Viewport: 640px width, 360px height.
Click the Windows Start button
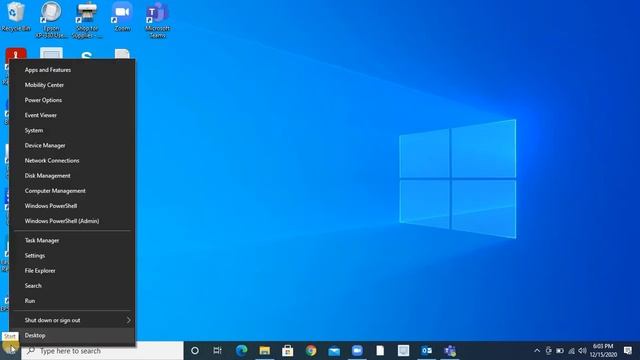pos(10,351)
